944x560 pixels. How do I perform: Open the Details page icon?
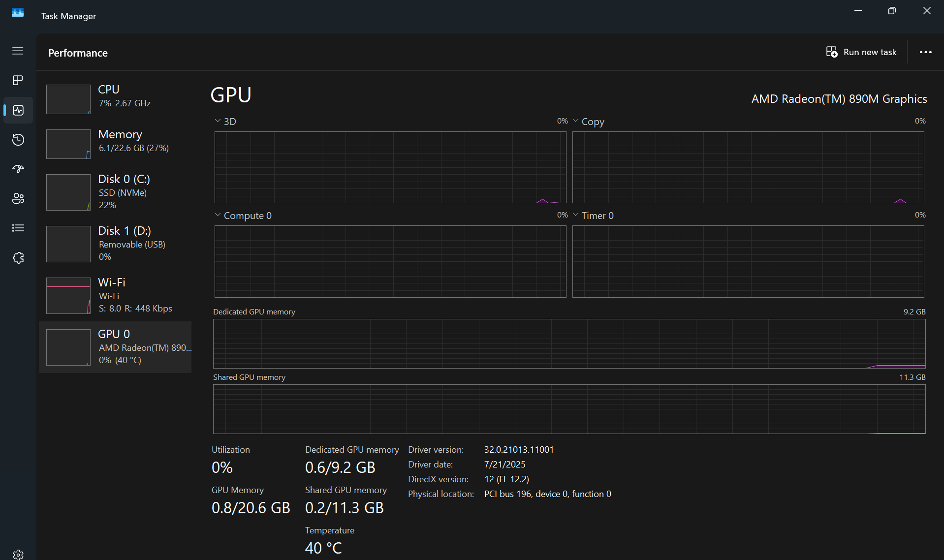pyautogui.click(x=18, y=228)
